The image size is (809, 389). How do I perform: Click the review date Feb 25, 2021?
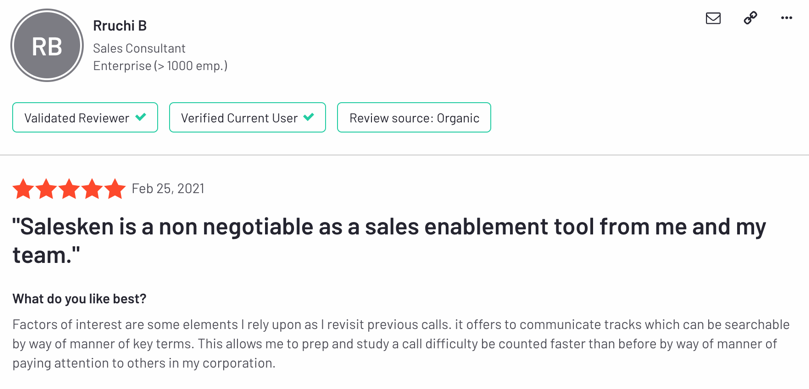tap(168, 189)
